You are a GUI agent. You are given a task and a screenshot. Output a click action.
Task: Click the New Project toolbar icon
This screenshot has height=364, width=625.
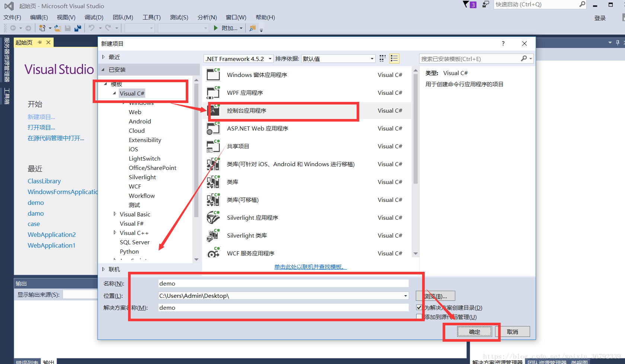pos(42,28)
